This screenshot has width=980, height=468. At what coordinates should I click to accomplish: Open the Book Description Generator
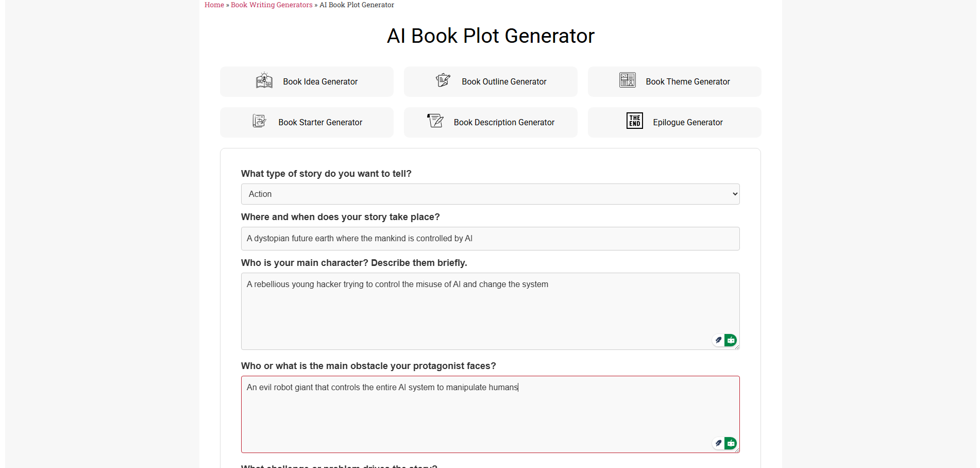tap(490, 122)
